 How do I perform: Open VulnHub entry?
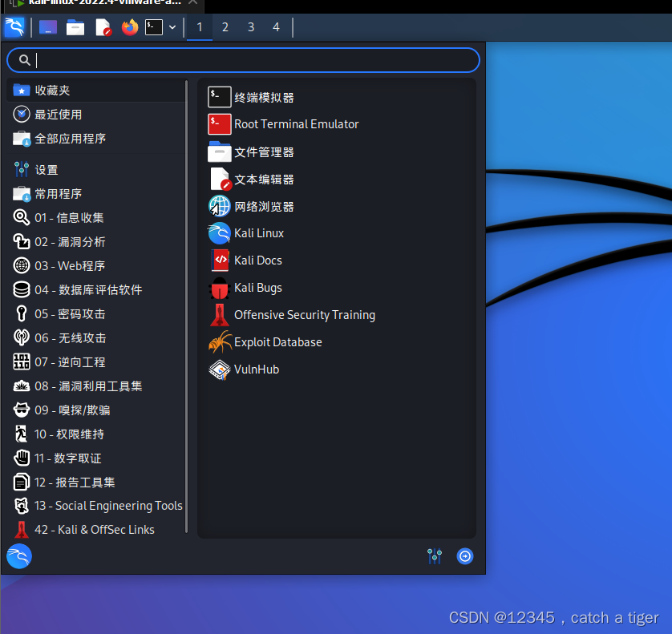pyautogui.click(x=337, y=369)
